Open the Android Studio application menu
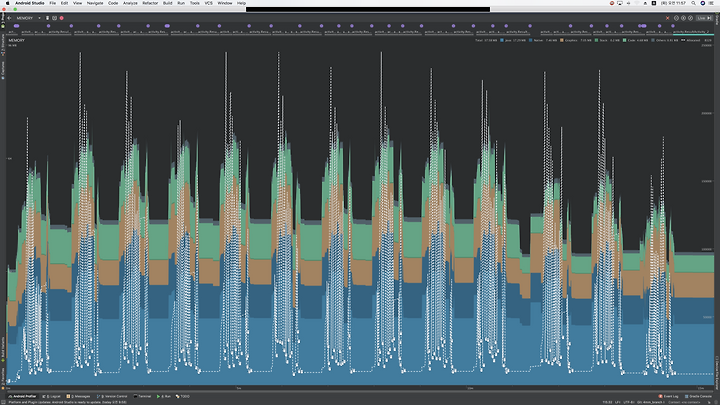Screen dimensions: 720x405 (30, 3)
